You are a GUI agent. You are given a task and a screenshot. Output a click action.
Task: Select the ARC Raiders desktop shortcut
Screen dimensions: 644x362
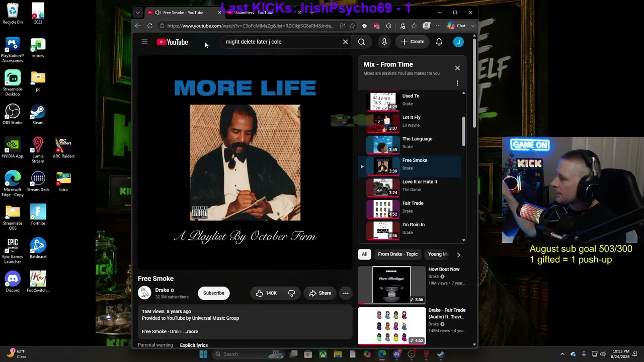pos(63,148)
